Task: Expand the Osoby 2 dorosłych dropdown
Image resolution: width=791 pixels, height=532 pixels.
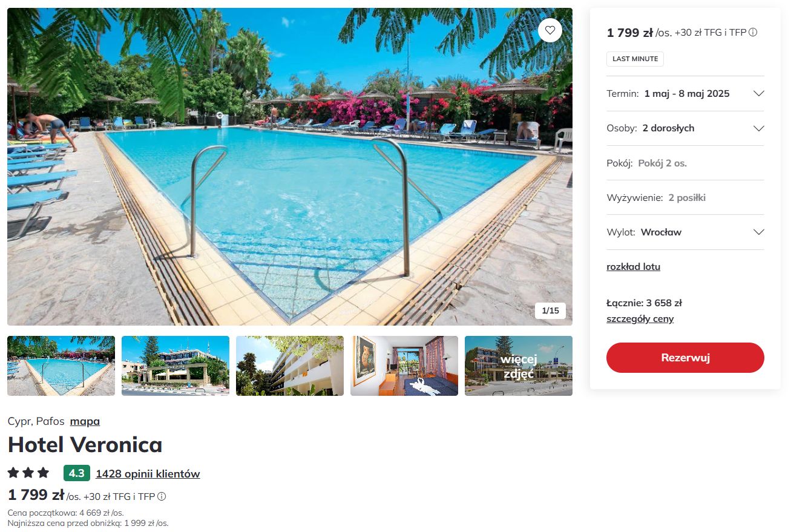Action: [x=685, y=128]
